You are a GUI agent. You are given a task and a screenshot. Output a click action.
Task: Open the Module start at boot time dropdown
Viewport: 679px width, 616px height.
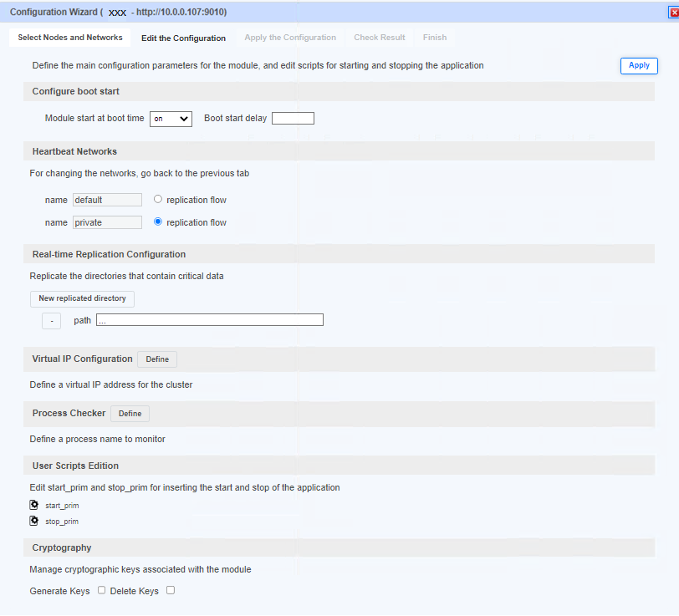(171, 118)
